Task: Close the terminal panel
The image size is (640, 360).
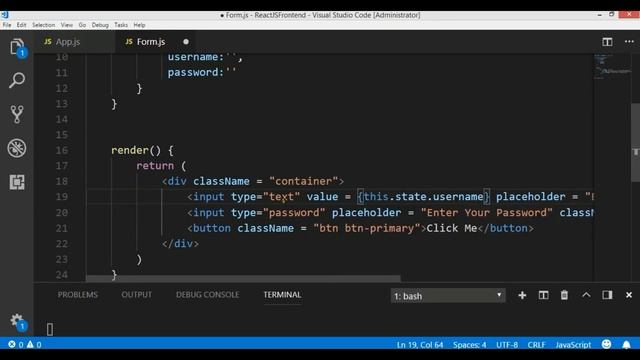Action: [629, 295]
